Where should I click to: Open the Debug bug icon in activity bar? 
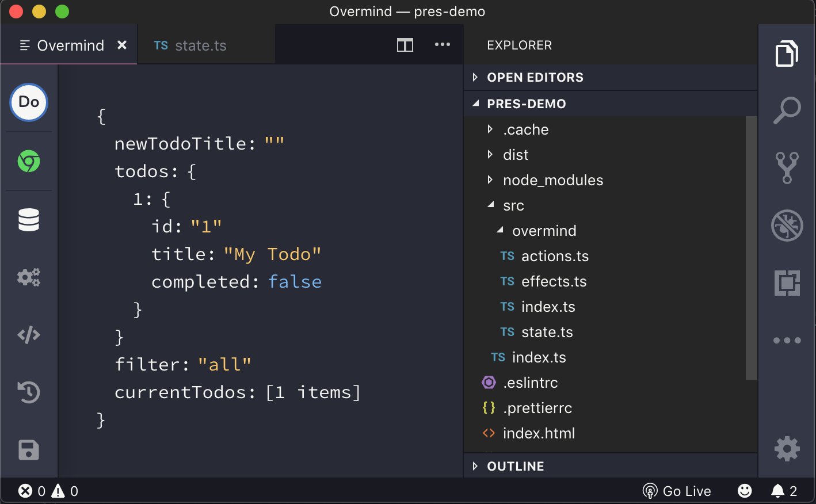(x=787, y=225)
